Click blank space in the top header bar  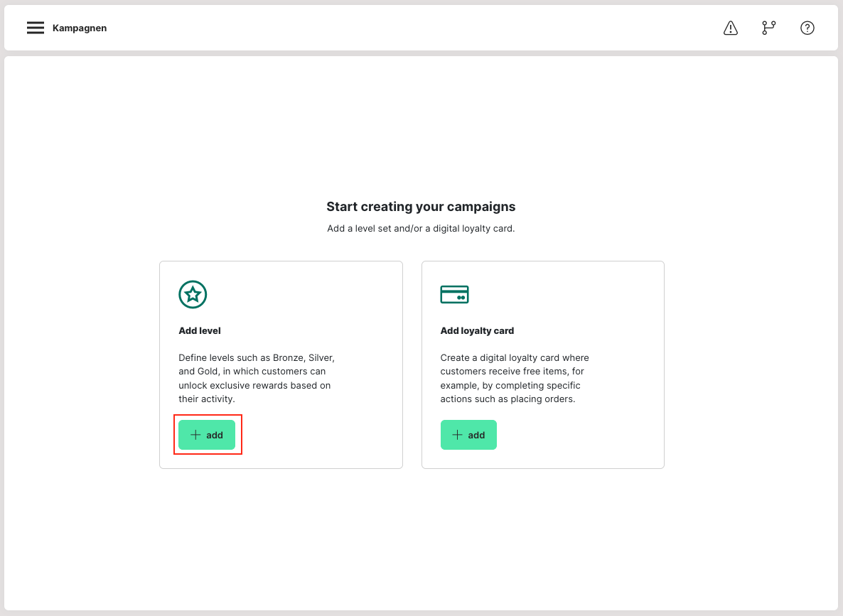412,28
